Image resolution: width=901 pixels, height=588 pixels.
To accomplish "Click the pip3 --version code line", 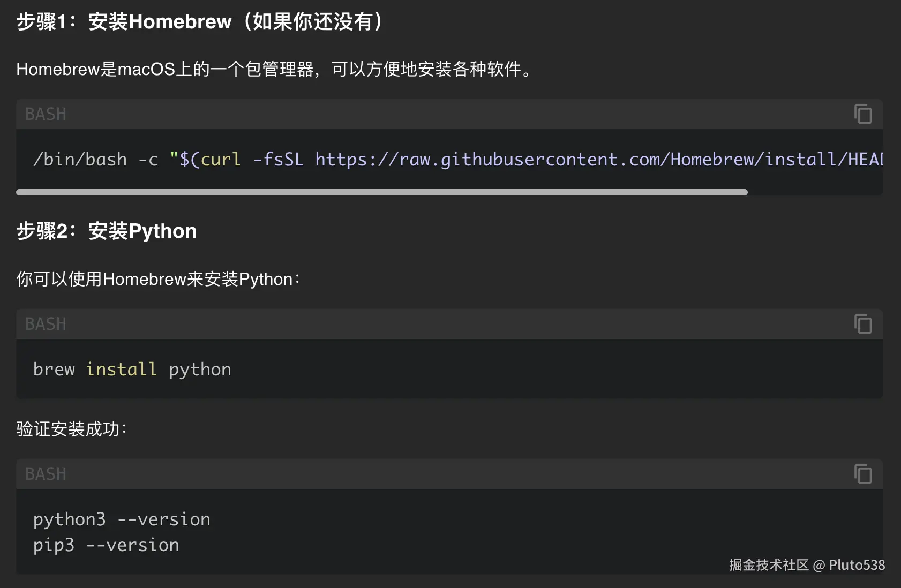I will (x=106, y=545).
